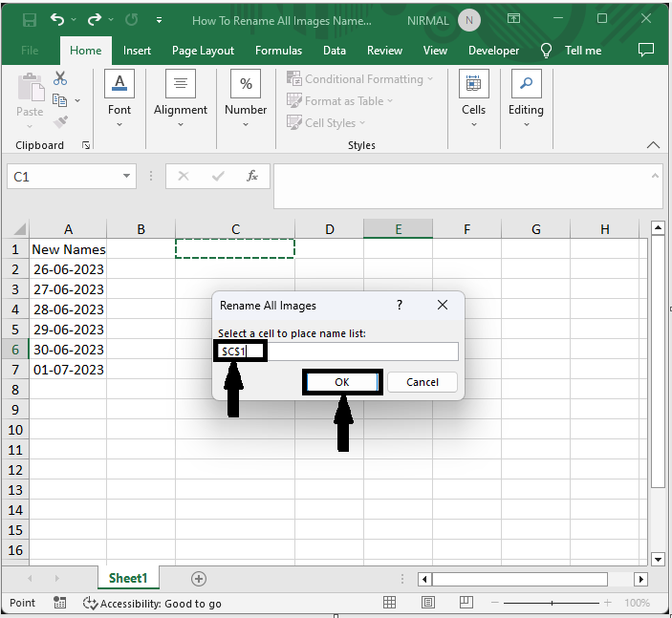
Task: Switch to the Page Layout tab
Action: 204,51
